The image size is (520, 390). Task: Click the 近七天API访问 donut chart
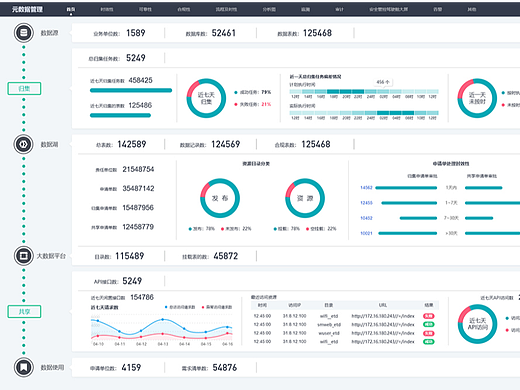tap(477, 324)
